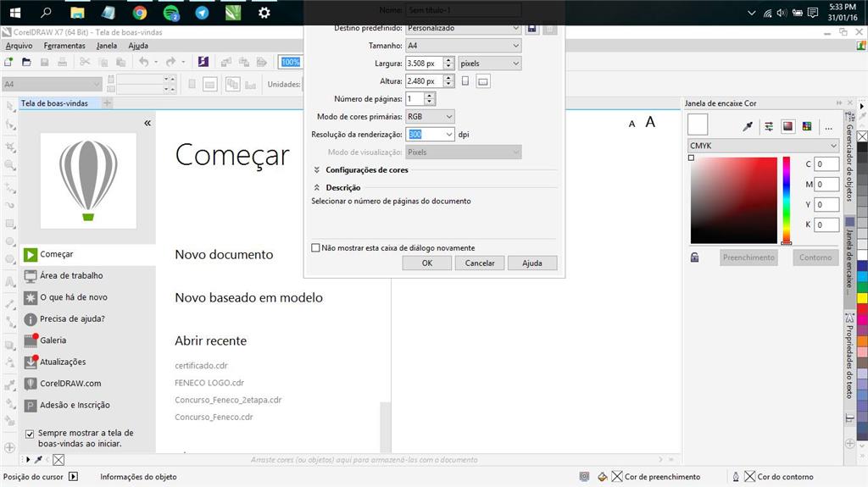Select portrait orientation icon in dialog

pyautogui.click(x=465, y=81)
